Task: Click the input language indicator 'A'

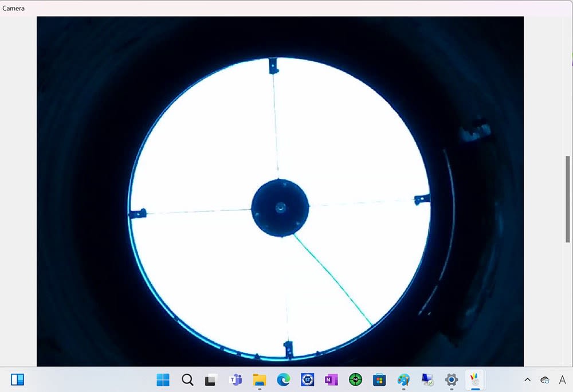Action: 562,380
